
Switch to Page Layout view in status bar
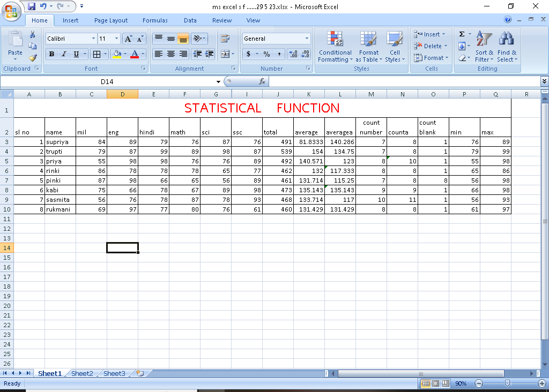point(435,383)
